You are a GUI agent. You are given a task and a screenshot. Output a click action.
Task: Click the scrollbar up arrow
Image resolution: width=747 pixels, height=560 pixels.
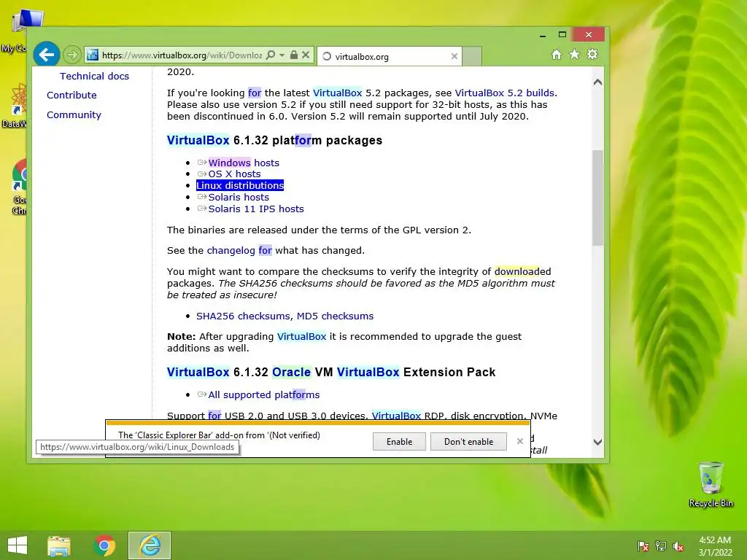(x=598, y=82)
